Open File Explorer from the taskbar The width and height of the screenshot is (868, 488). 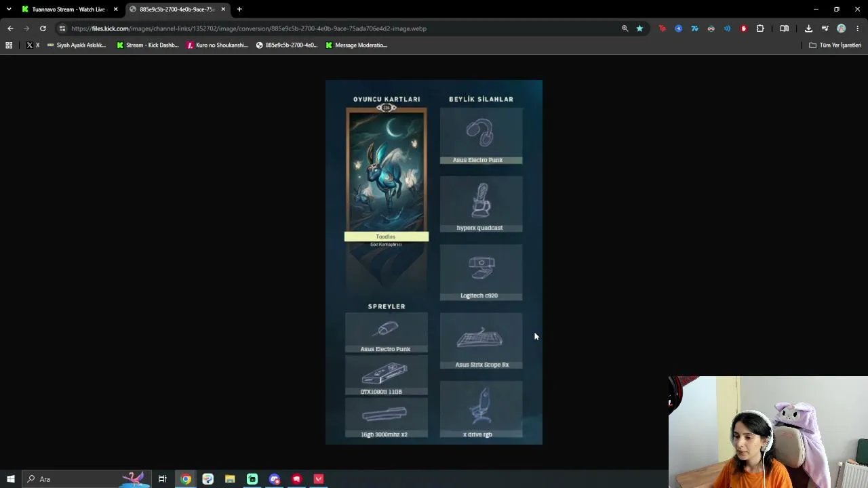[x=230, y=479]
